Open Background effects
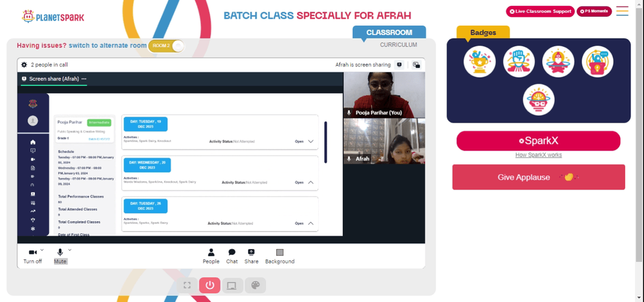The height and width of the screenshot is (302, 644). [279, 256]
